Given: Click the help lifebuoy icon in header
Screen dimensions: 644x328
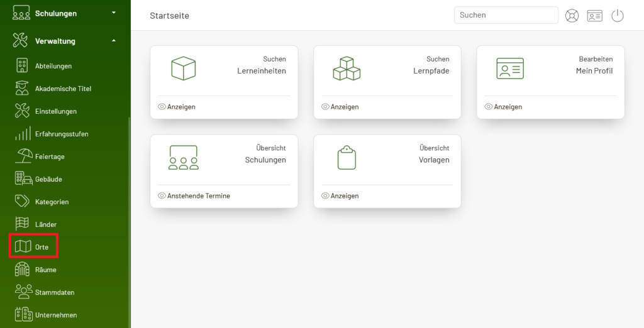Looking at the screenshot, I should tap(572, 16).
